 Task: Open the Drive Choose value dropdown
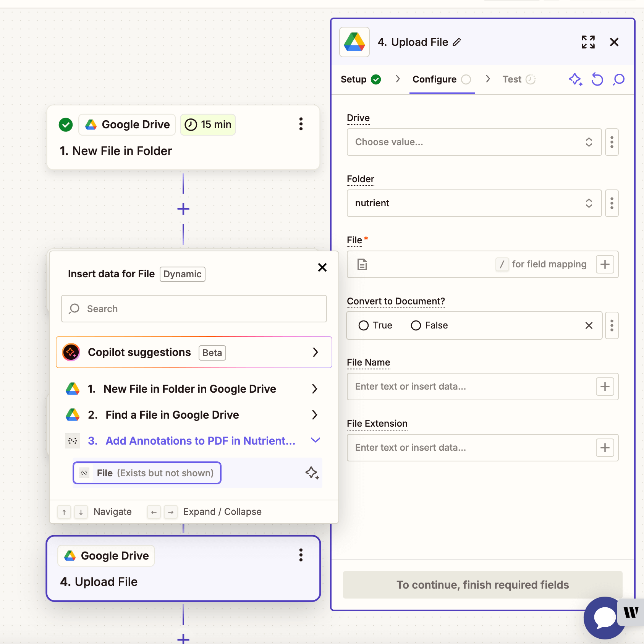[474, 142]
